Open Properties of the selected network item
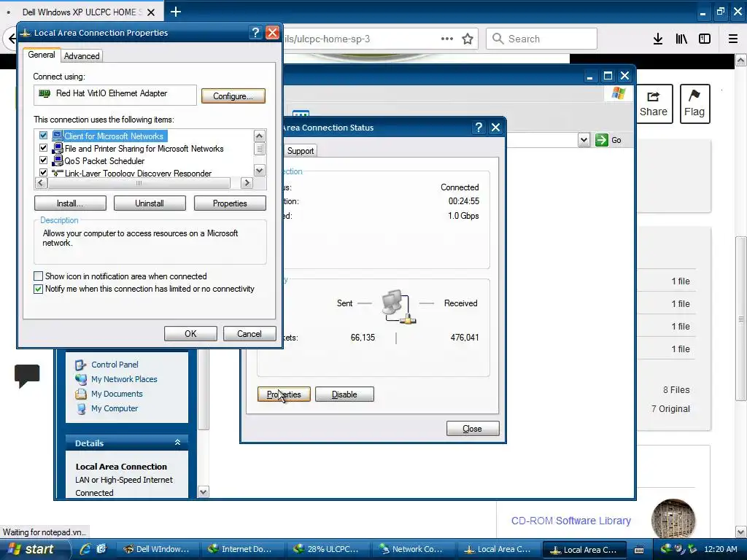747x560 pixels. point(230,203)
